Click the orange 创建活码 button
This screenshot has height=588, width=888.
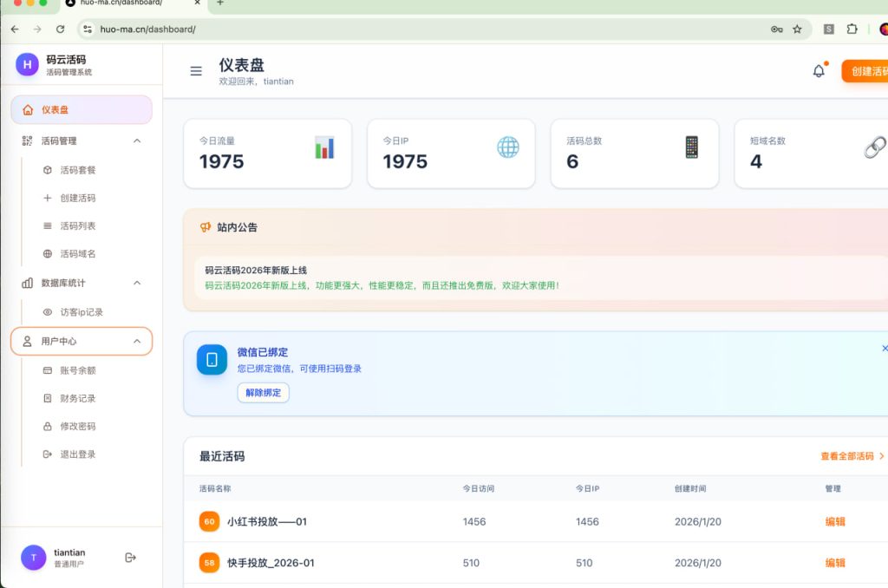pos(866,71)
